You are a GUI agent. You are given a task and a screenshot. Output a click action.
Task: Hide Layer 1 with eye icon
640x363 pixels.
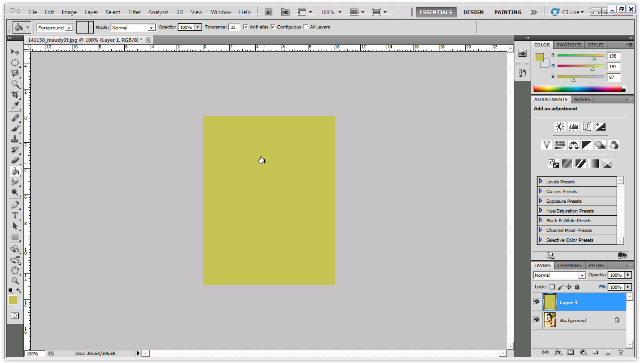[537, 302]
